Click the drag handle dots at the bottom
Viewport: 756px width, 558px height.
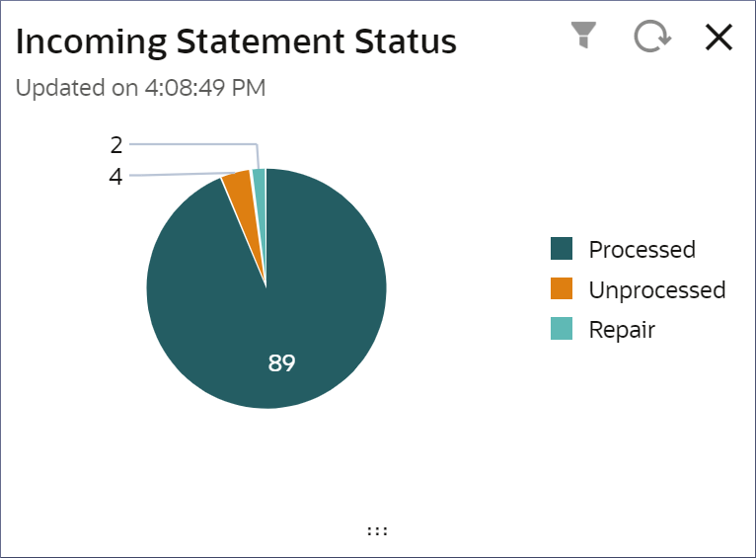[x=377, y=531]
